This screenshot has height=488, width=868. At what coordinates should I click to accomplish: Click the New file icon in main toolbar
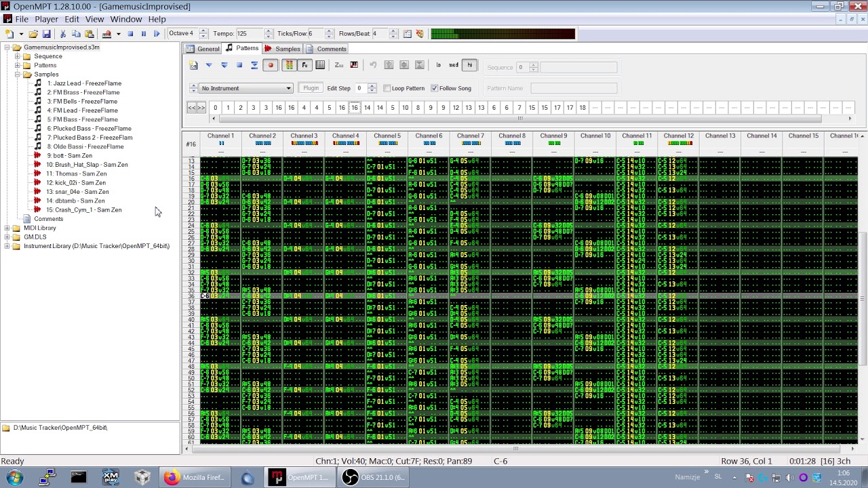pyautogui.click(x=9, y=34)
